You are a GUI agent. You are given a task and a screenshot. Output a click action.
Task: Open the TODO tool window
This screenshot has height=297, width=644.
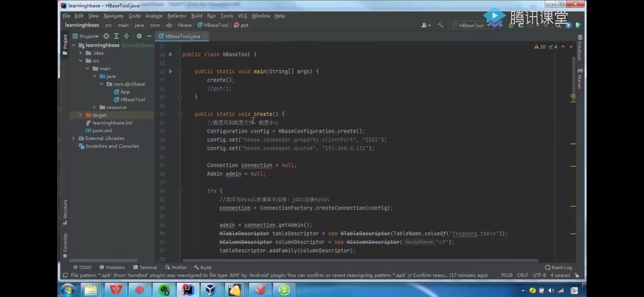coord(82,267)
